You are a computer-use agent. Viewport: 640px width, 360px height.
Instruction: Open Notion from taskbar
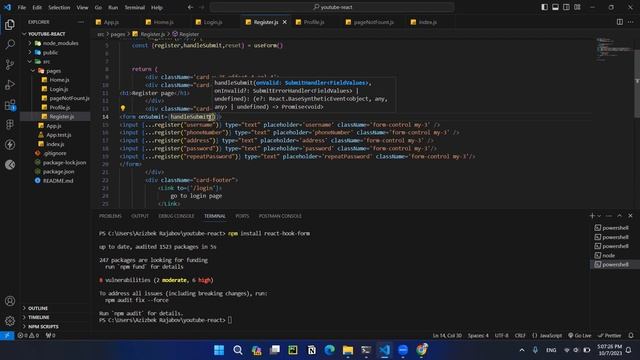point(311,350)
